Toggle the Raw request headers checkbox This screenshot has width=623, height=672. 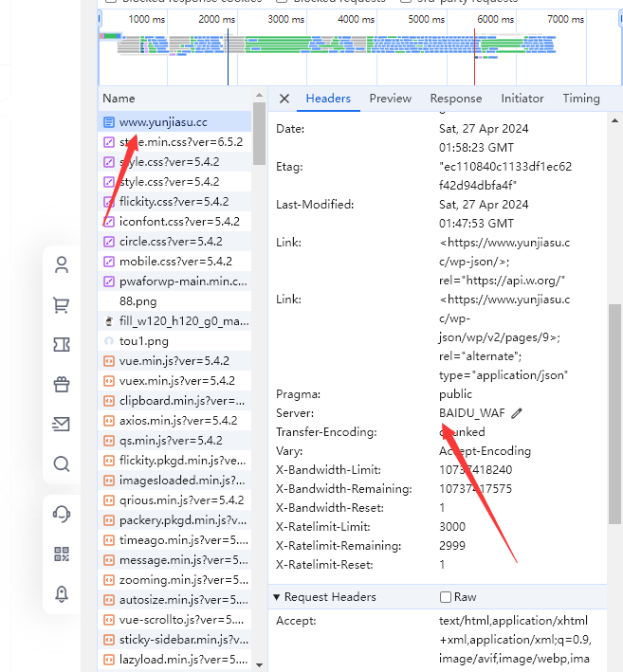click(446, 597)
